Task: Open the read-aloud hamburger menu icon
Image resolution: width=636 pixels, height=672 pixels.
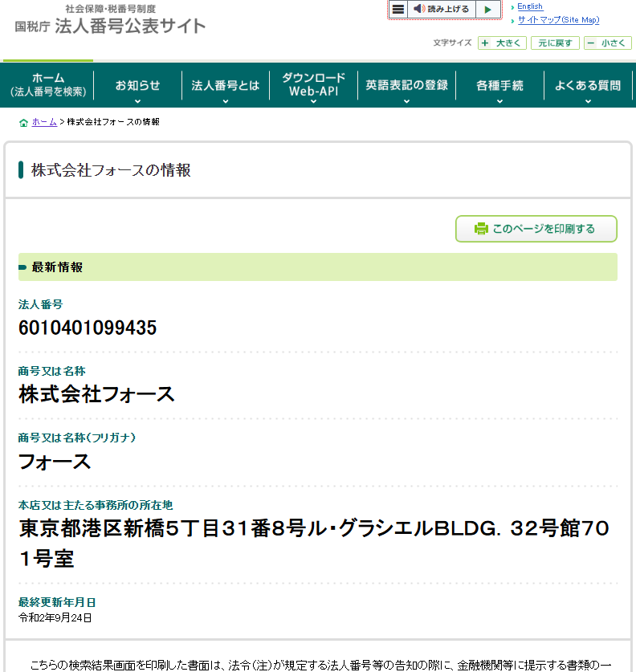Action: tap(397, 9)
